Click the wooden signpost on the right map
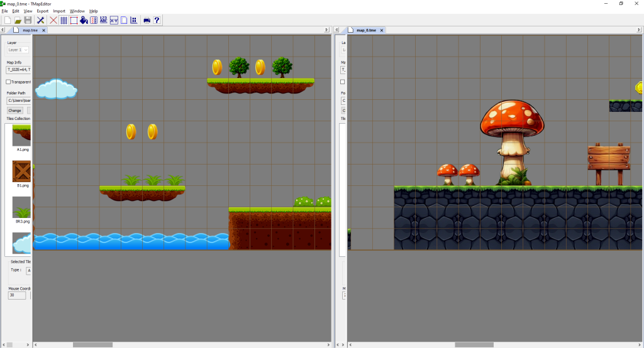The height and width of the screenshot is (348, 644). (x=609, y=164)
